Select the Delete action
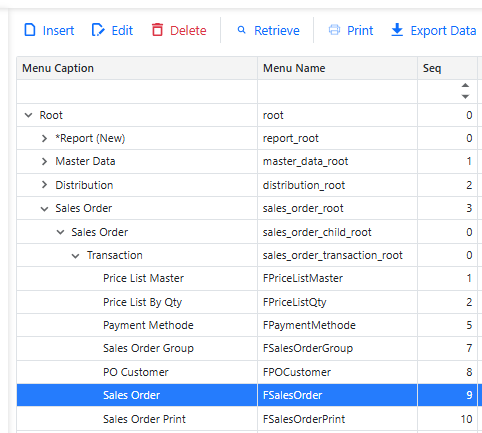 pyautogui.click(x=179, y=30)
